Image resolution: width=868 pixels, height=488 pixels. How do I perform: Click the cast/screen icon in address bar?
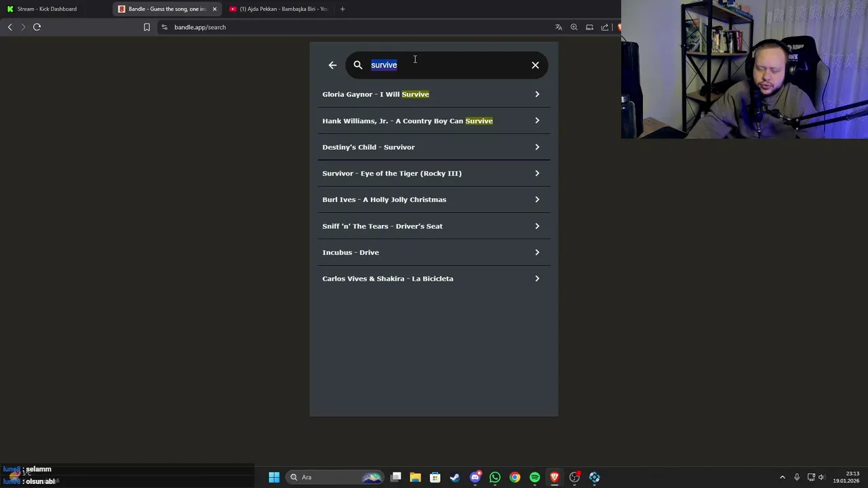click(x=589, y=27)
